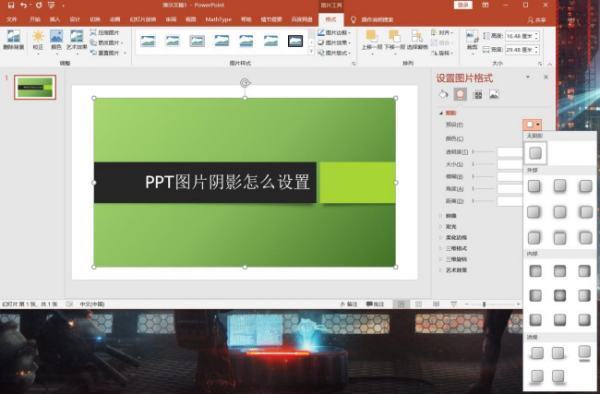This screenshot has height=394, width=600.
Task: Open the 旋转 rotate dropdown
Action: [442, 53]
